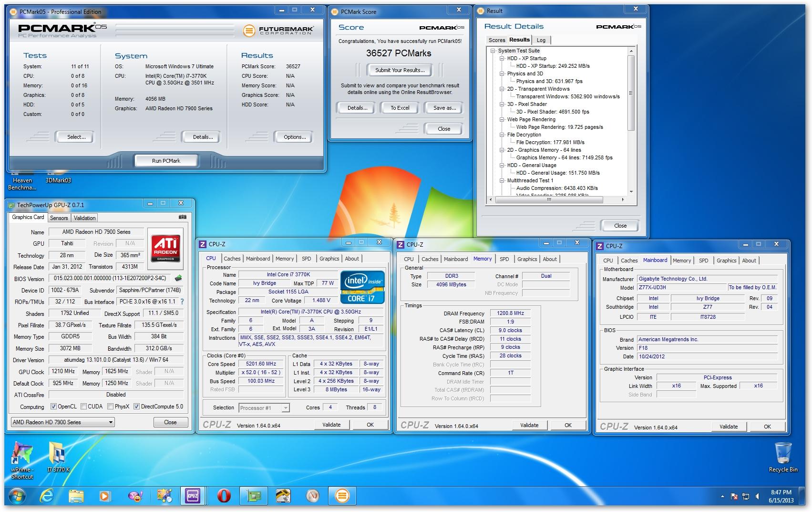812x512 pixels.
Task: Click the GPU-Z BIOS save chip icon
Action: click(x=178, y=278)
